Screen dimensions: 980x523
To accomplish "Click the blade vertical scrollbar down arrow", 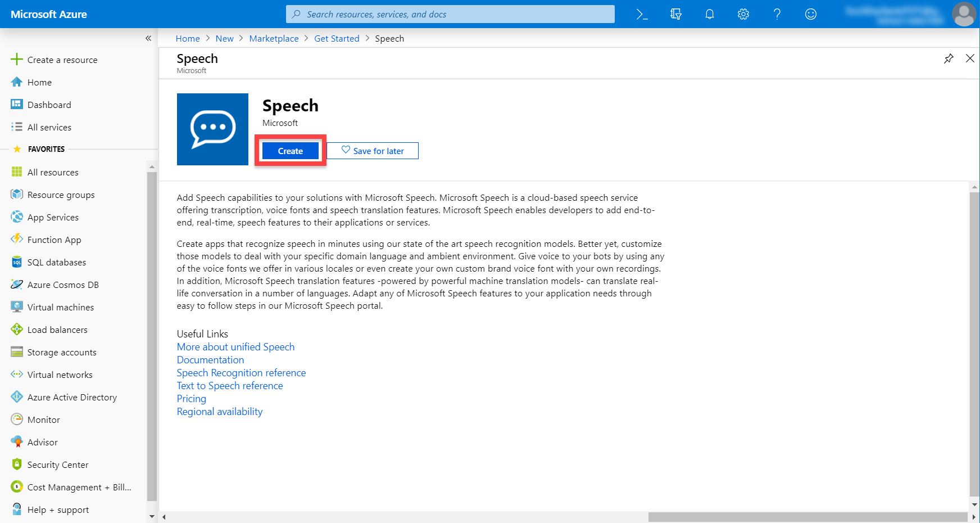I will tap(974, 504).
